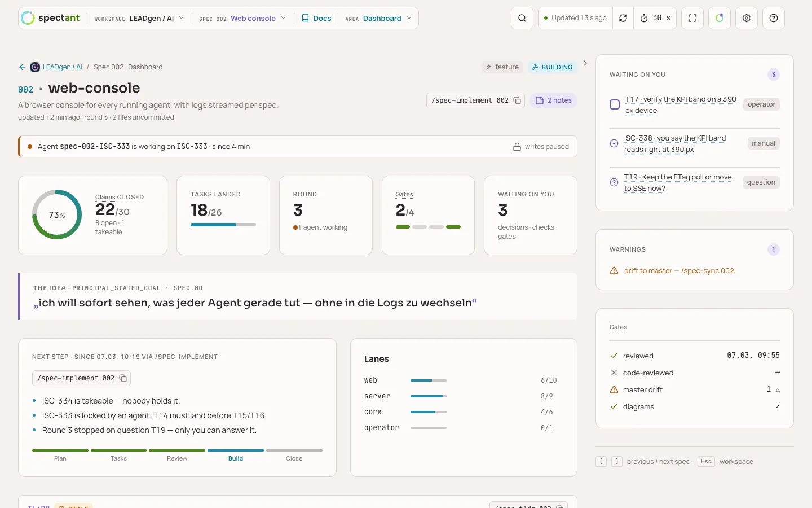Copy the /spec-implement 002 header command
The width and height of the screenshot is (812, 508).
click(517, 100)
